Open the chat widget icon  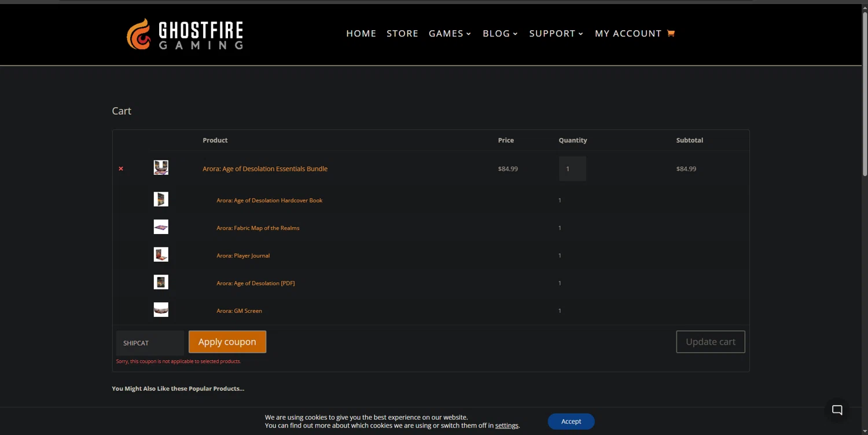pos(837,410)
